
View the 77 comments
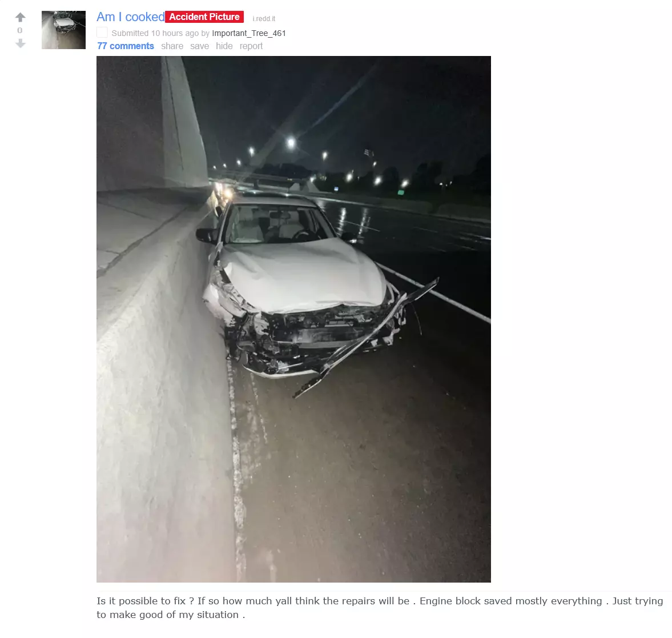125,46
